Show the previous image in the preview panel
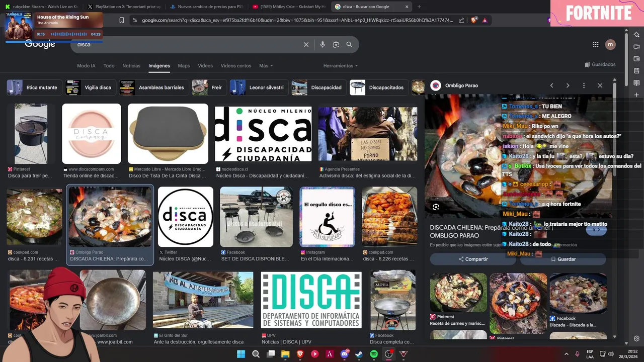644x362 pixels. click(x=551, y=85)
